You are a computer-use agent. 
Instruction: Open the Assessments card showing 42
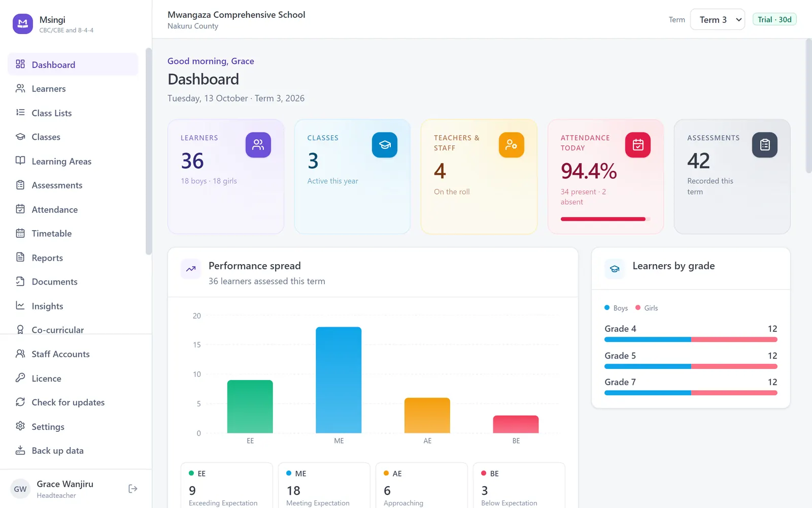[732, 177]
